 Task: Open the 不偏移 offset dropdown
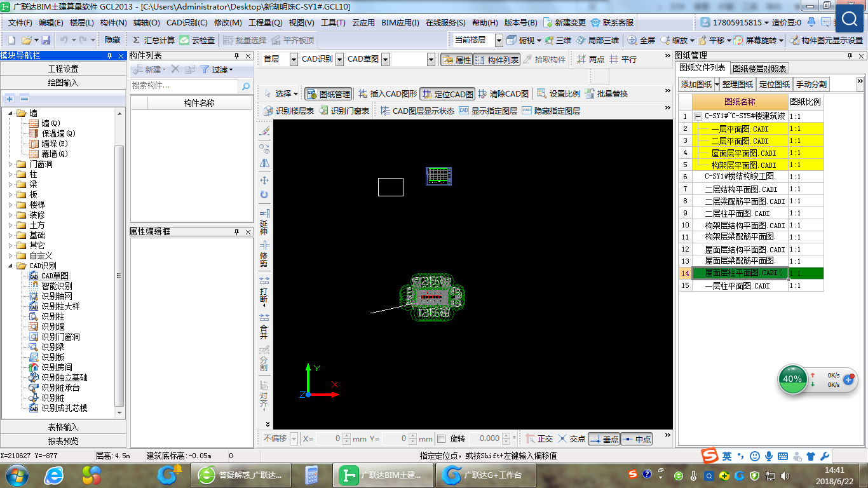pyautogui.click(x=294, y=438)
